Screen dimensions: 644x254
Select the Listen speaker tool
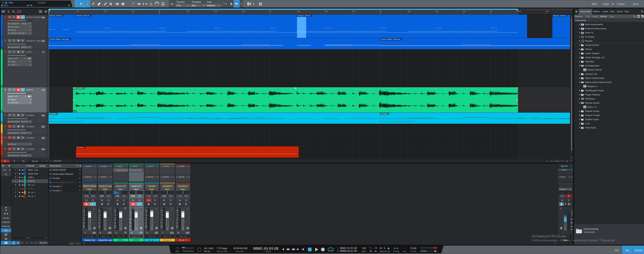click(123, 4)
